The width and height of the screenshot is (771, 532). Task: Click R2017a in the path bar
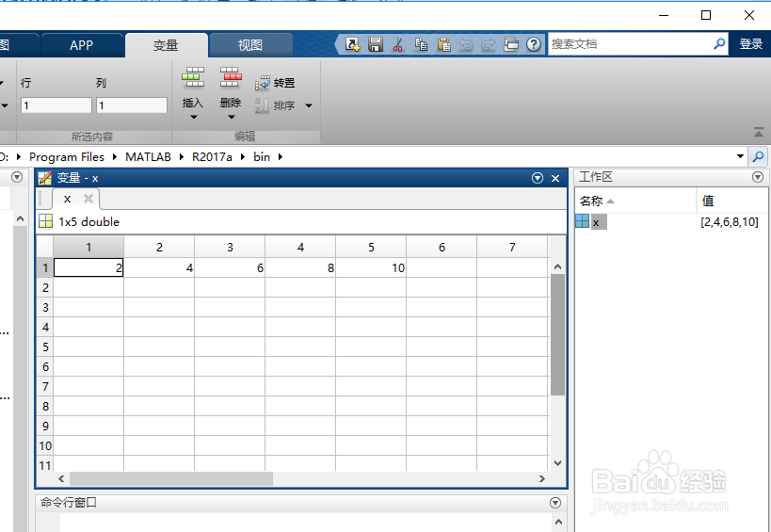[212, 157]
